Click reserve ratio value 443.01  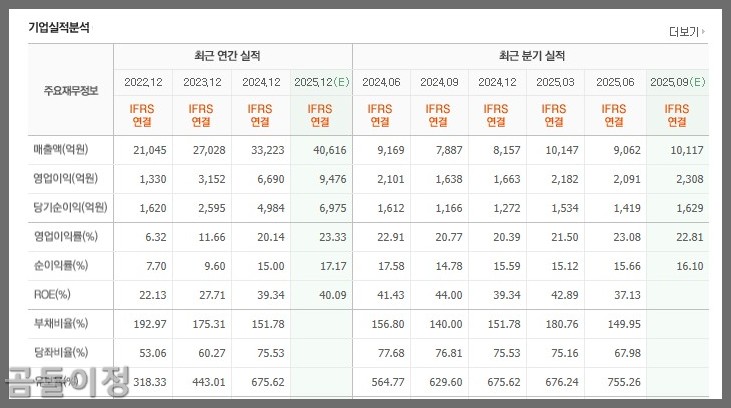[x=209, y=382]
